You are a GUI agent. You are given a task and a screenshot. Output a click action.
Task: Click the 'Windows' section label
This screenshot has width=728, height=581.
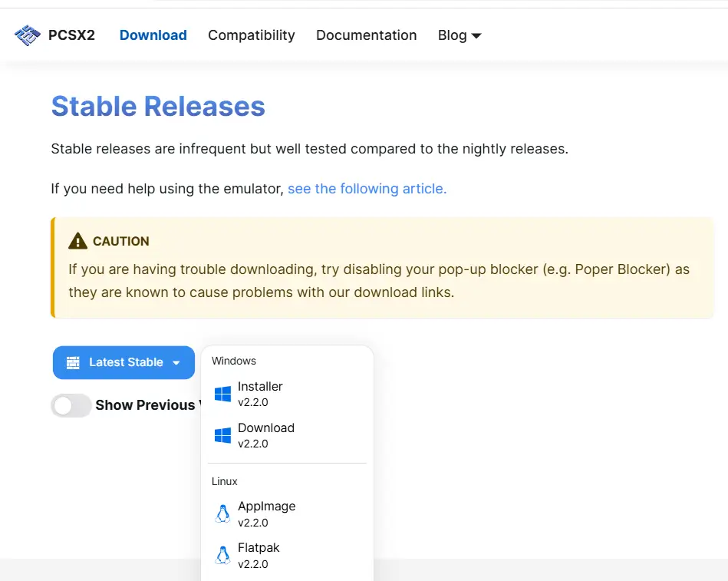pos(233,361)
